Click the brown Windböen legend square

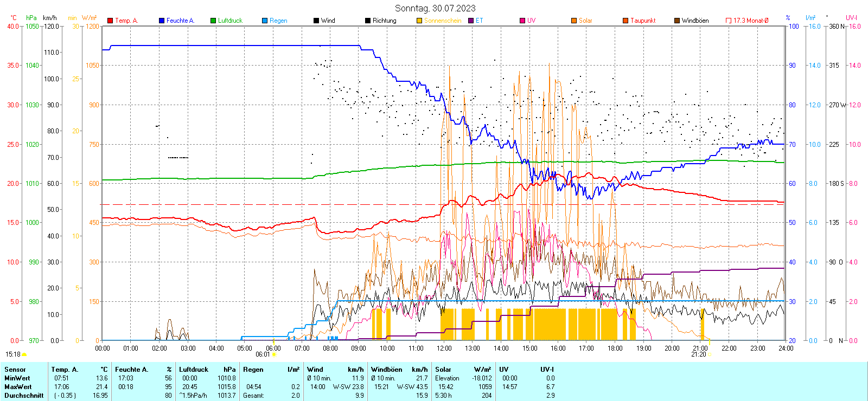pos(677,21)
